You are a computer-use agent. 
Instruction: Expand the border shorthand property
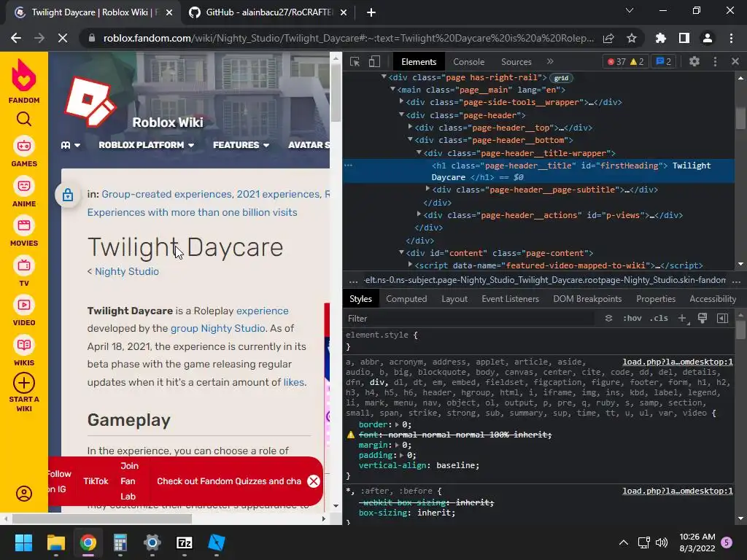coord(397,424)
